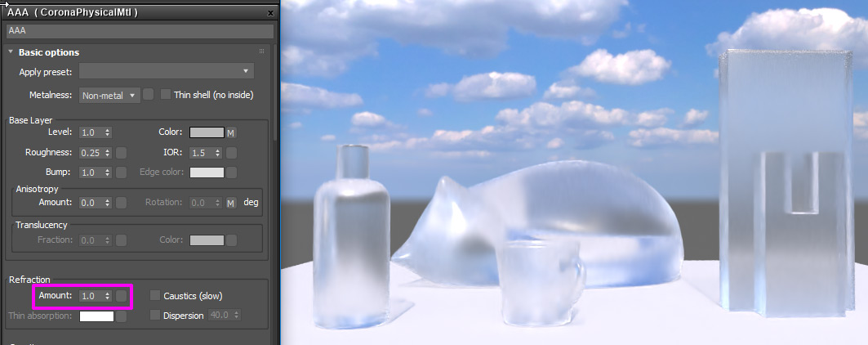This screenshot has height=345, width=868.
Task: Click the map slot next to Refraction Amount
Action: pos(121,296)
